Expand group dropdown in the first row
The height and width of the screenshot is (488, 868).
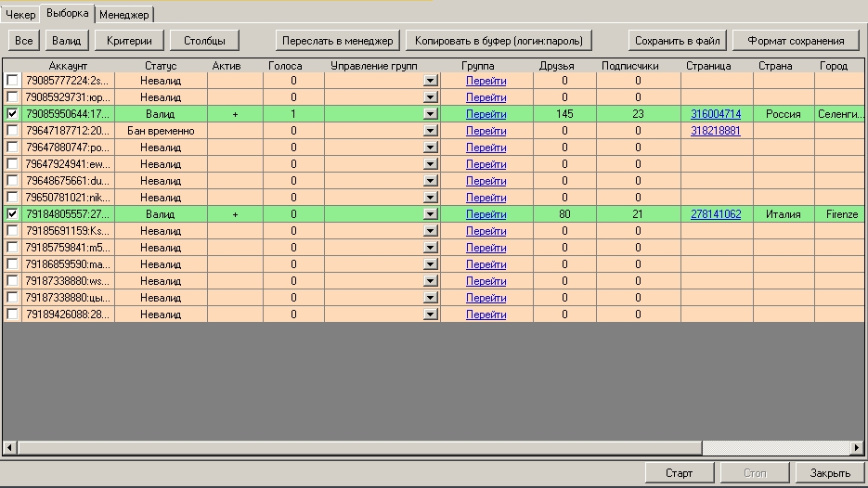(430, 81)
